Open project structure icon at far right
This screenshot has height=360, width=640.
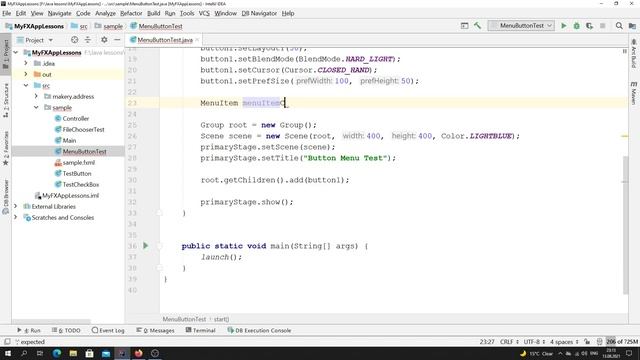[x=632, y=26]
